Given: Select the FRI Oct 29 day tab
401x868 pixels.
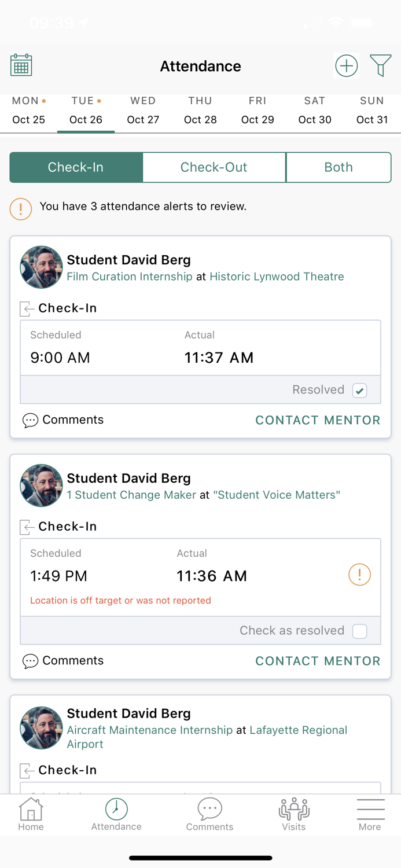Looking at the screenshot, I should coord(257,110).
